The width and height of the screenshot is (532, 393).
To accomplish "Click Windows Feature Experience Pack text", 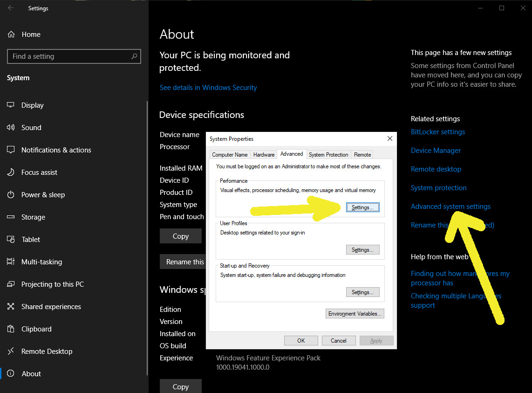I will [x=268, y=358].
